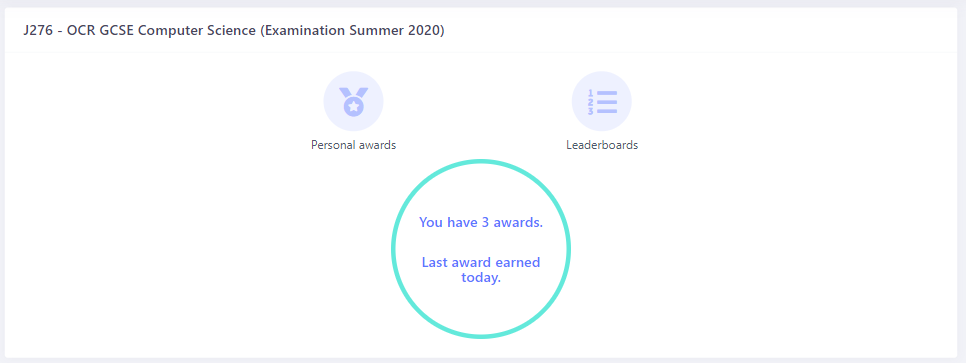Image resolution: width=966 pixels, height=363 pixels.
Task: Click the word 'today.' inside the circle
Action: click(x=481, y=277)
